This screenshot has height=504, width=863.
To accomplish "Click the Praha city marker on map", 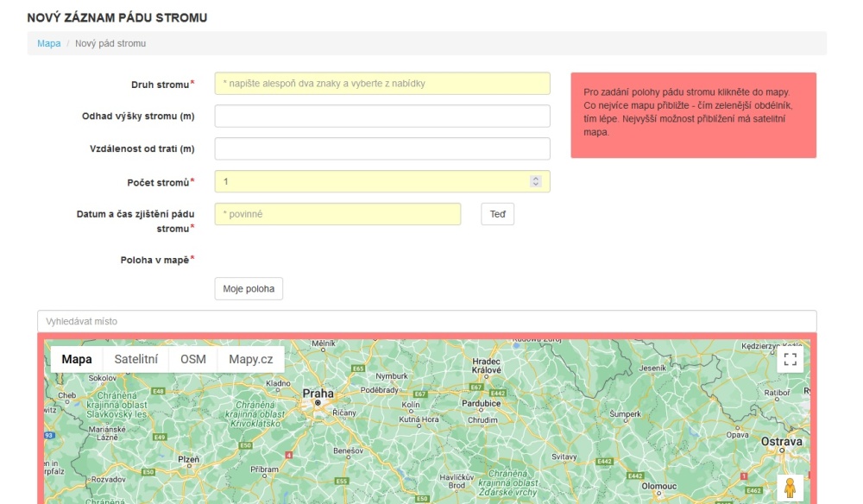I will (x=318, y=402).
